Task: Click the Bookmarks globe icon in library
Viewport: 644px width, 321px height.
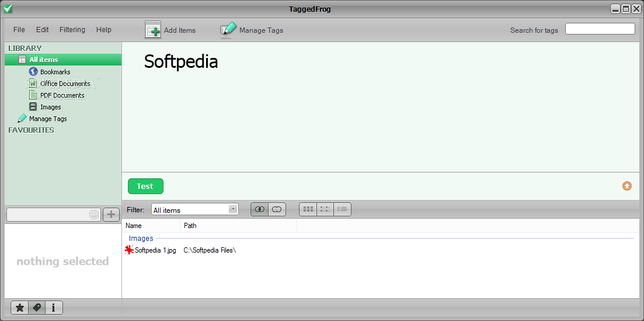Action: pos(33,71)
